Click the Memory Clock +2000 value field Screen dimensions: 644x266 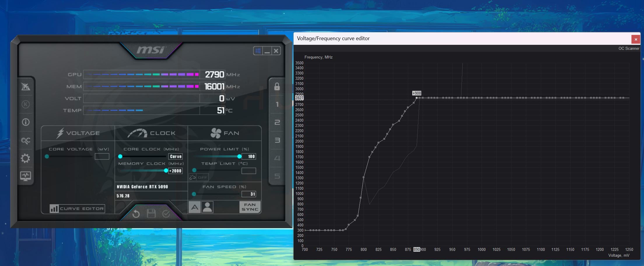coord(176,171)
